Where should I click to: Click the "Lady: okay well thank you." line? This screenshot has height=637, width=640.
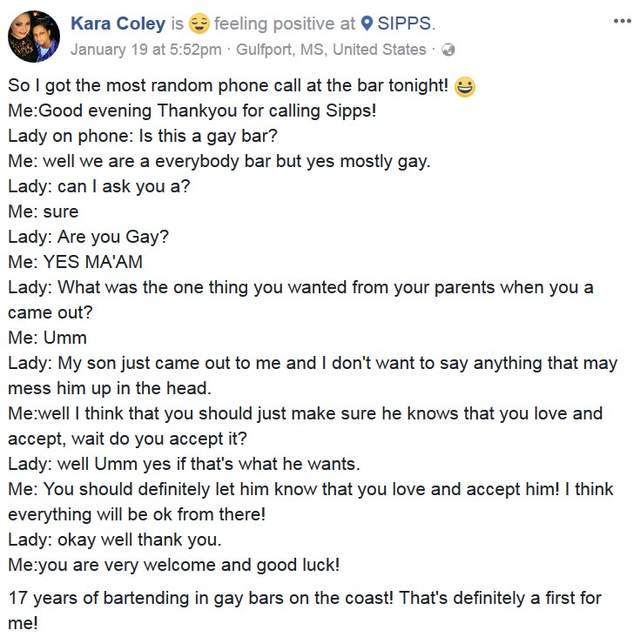114,540
